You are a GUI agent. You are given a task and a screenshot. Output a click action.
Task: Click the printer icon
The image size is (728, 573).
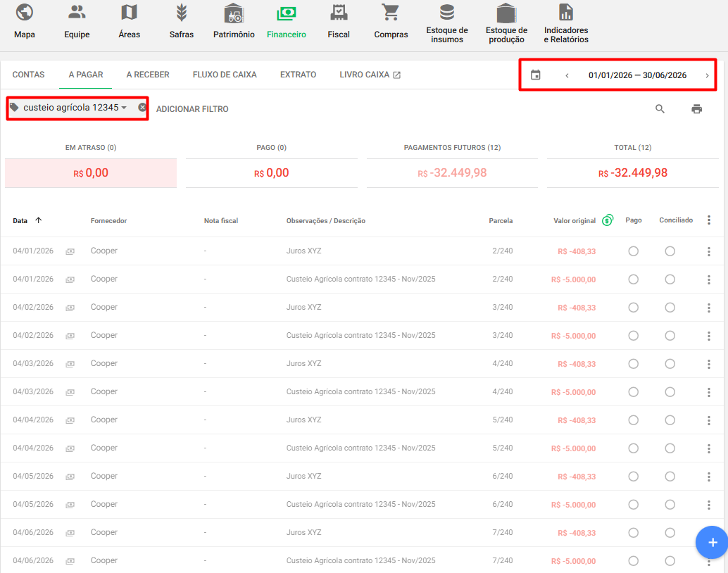coord(696,109)
